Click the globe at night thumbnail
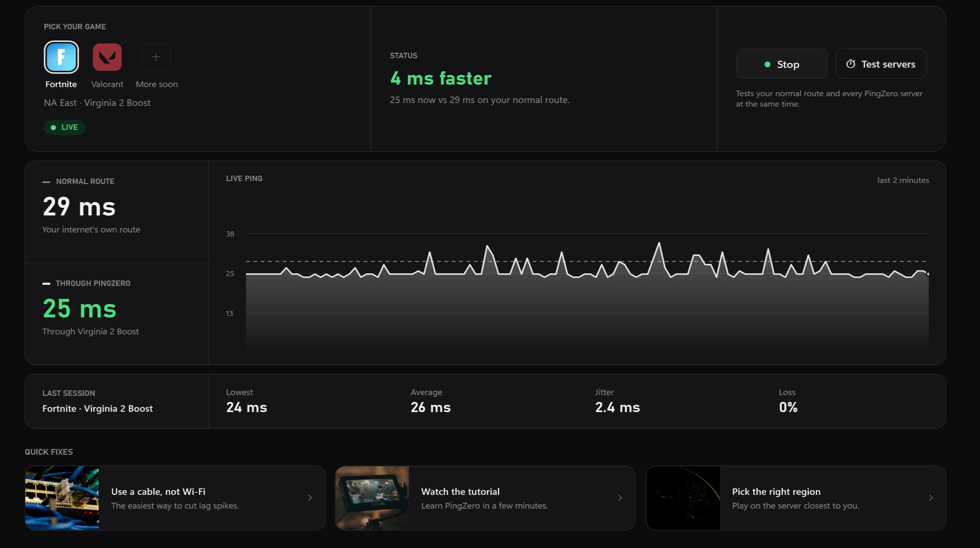 [x=683, y=498]
